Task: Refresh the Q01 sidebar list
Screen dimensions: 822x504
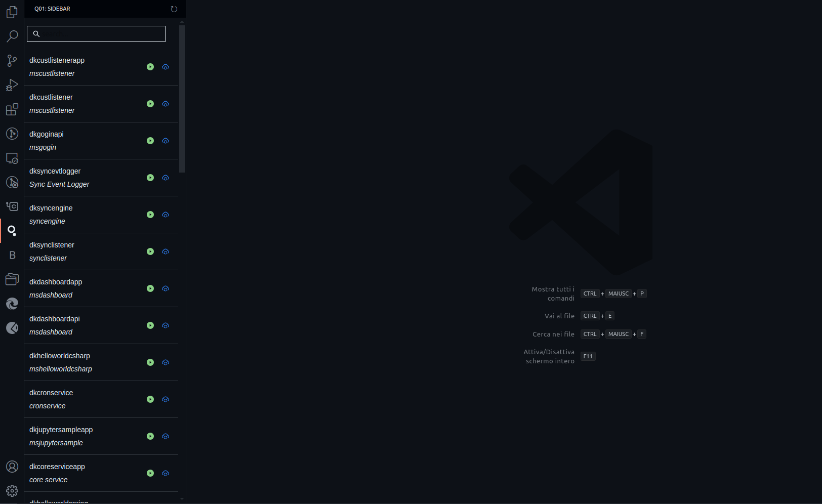Action: pyautogui.click(x=174, y=9)
